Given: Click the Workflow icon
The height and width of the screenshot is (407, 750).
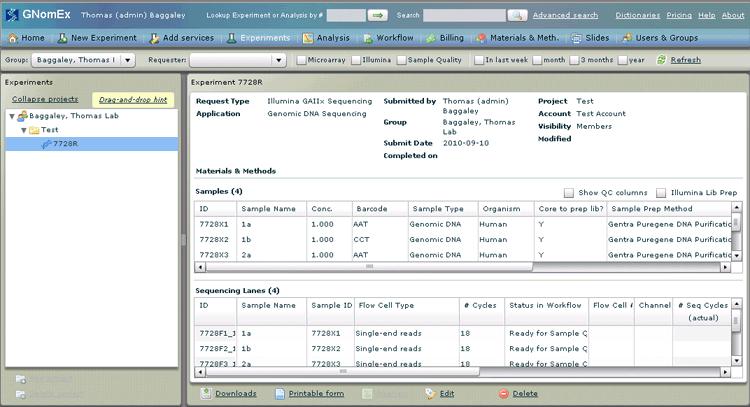Looking at the screenshot, I should (368, 38).
